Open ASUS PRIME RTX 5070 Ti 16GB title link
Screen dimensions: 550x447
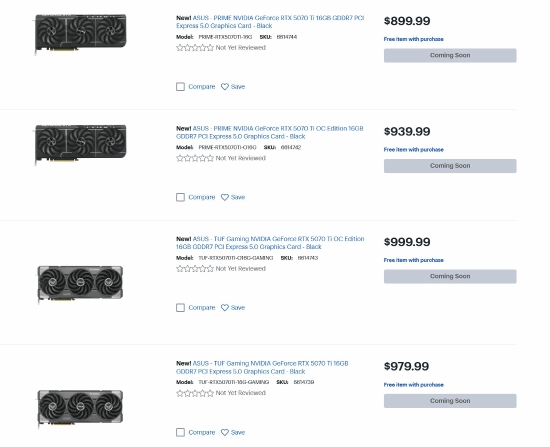tap(270, 22)
